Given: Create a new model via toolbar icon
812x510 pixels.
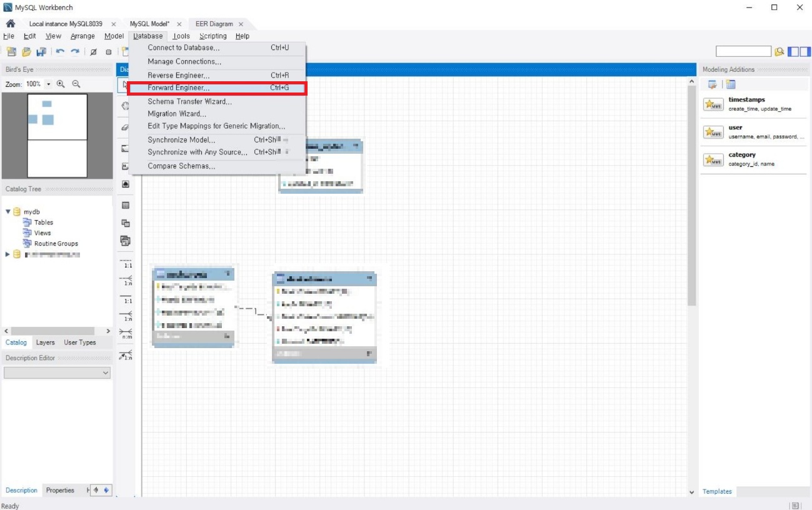Looking at the screenshot, I should (x=11, y=52).
